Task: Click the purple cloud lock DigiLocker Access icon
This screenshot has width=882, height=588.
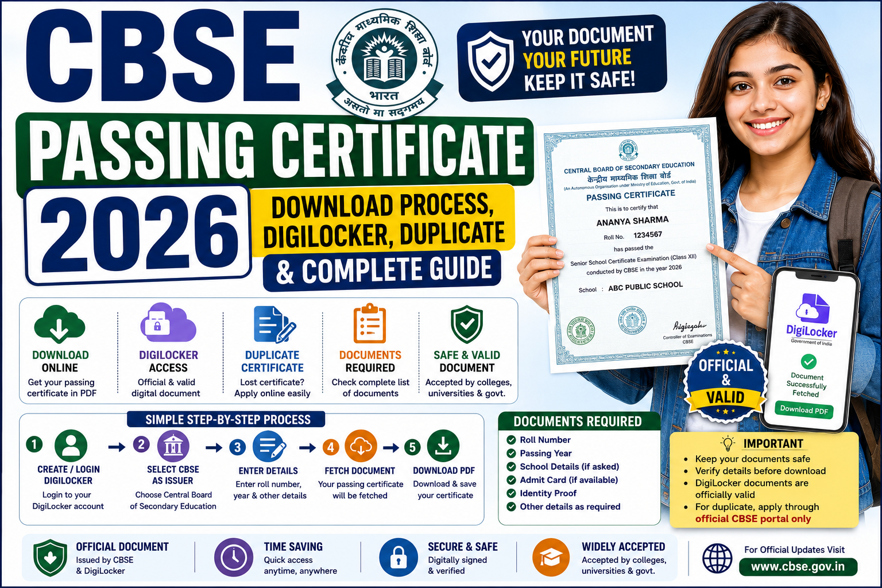Action: (168, 323)
